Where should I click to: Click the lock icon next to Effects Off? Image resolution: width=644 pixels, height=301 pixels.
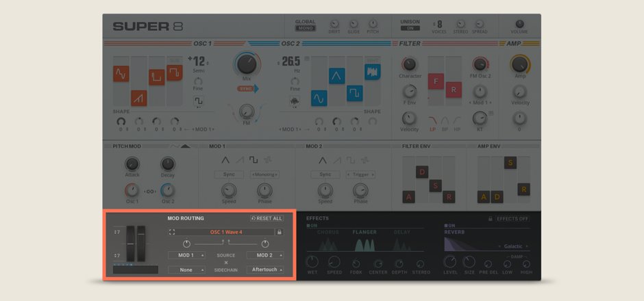490,219
